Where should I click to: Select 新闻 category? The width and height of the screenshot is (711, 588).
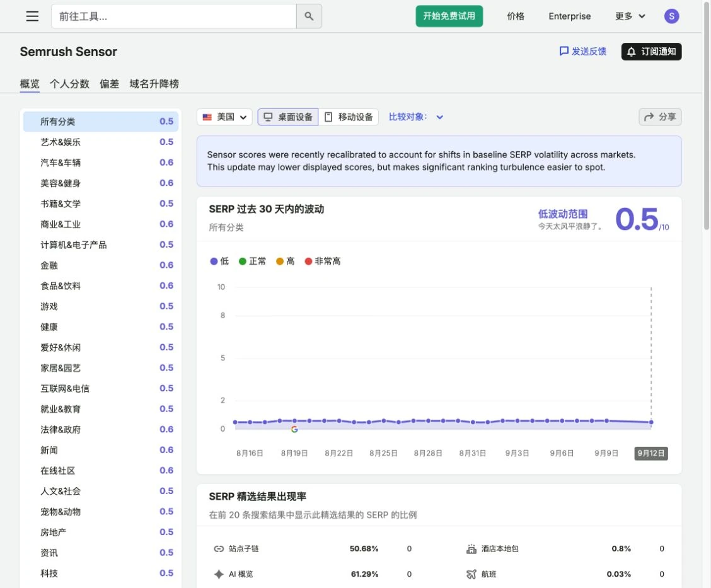click(101, 450)
